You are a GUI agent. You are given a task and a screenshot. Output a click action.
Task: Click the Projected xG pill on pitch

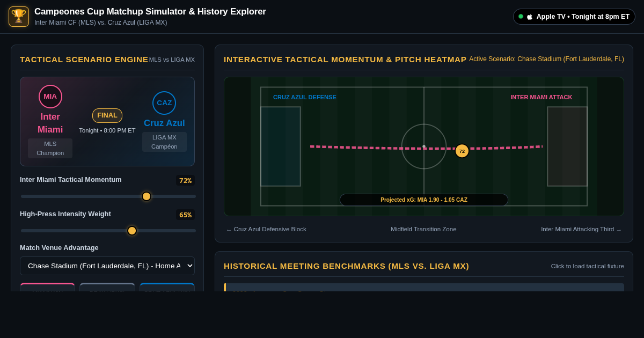(424, 200)
